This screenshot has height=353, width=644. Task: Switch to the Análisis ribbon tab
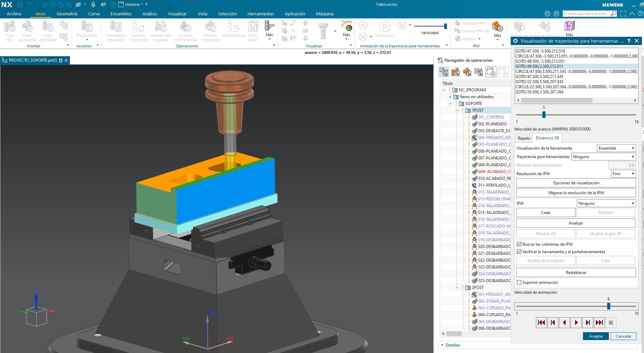point(150,14)
